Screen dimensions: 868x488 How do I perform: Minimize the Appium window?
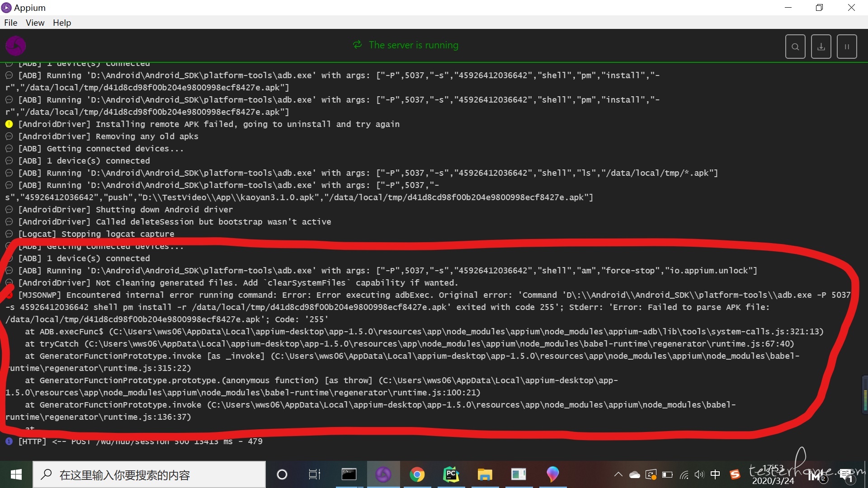coord(788,8)
